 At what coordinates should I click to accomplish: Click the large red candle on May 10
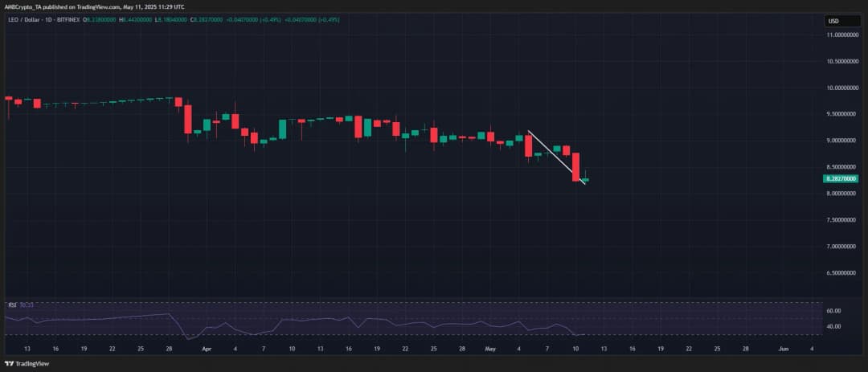pos(576,167)
